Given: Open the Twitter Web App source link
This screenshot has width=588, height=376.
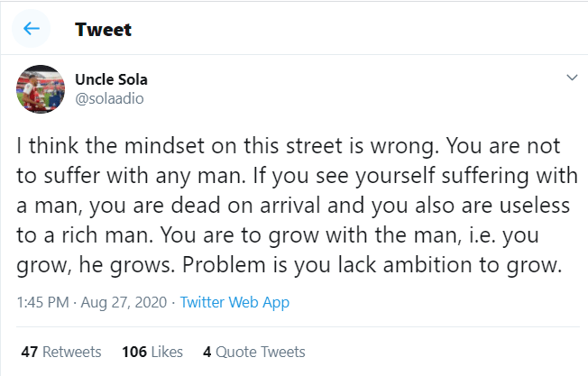Looking at the screenshot, I should click(234, 302).
